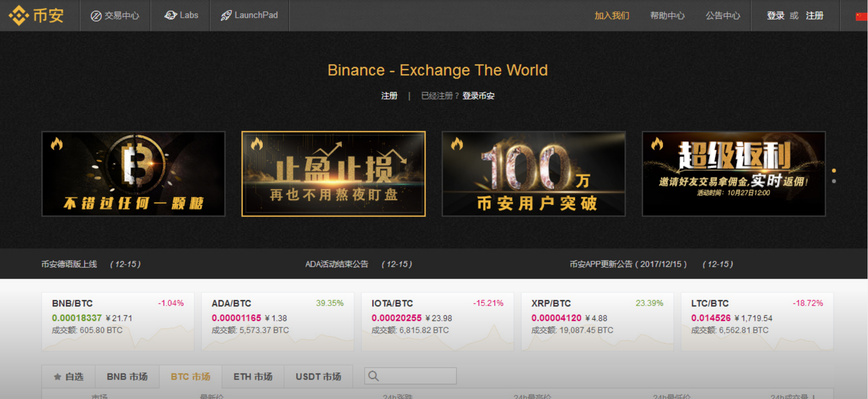Click the IOTA/BTC change -15.21%
This screenshot has width=868, height=399.
coord(488,303)
